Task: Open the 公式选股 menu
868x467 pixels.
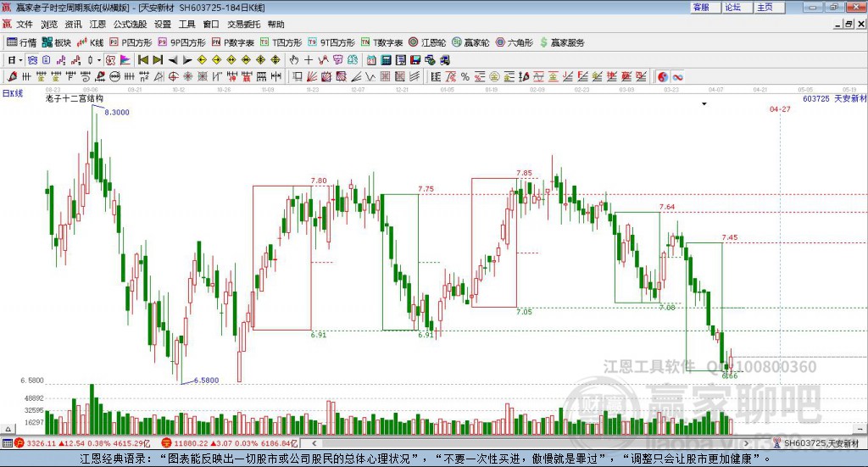Action: pos(130,25)
